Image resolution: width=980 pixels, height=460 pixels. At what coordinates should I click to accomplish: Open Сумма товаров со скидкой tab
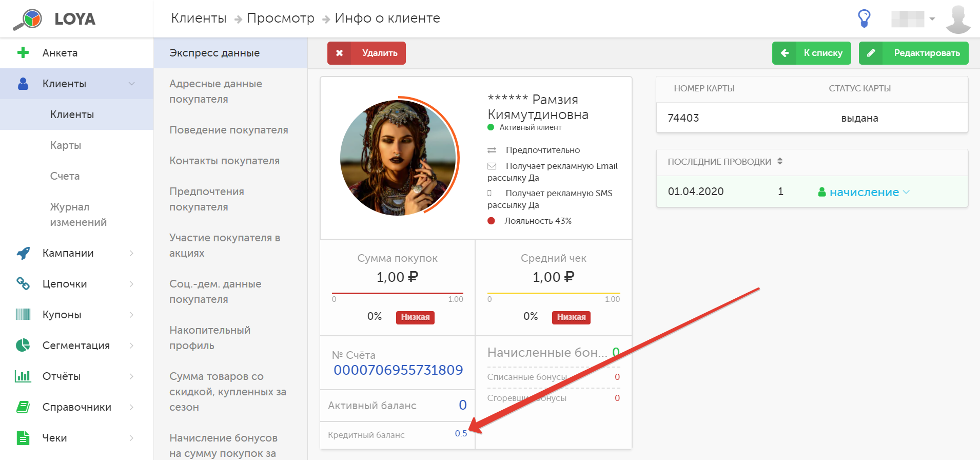click(231, 392)
